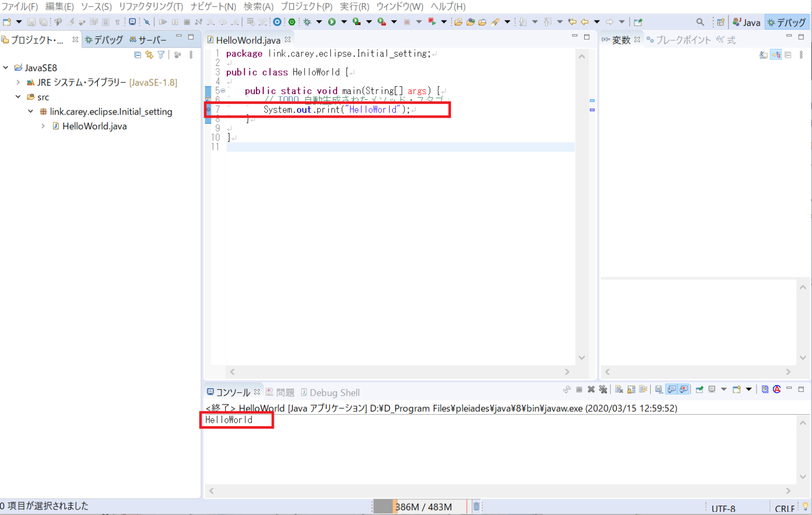The height and width of the screenshot is (515, 812).
Task: Open the 実行(R) menu
Action: point(354,6)
